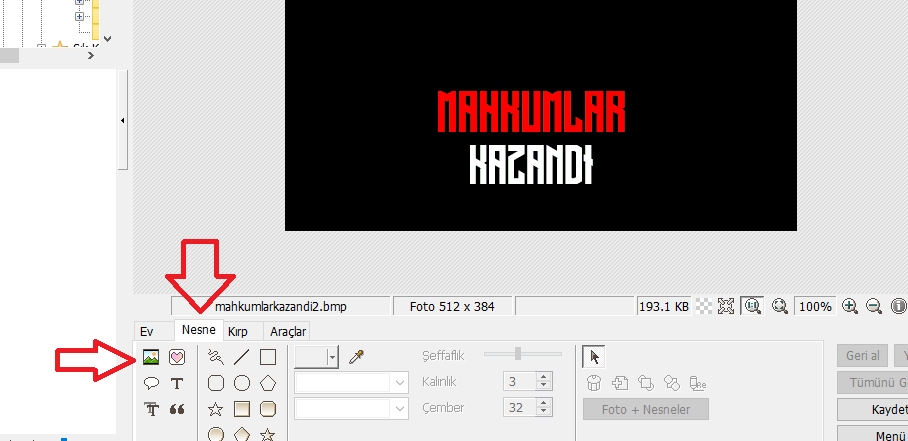Viewport: 908px width, 441px height.
Task: Click folder tree scroll-down arrow
Action: pos(107,39)
